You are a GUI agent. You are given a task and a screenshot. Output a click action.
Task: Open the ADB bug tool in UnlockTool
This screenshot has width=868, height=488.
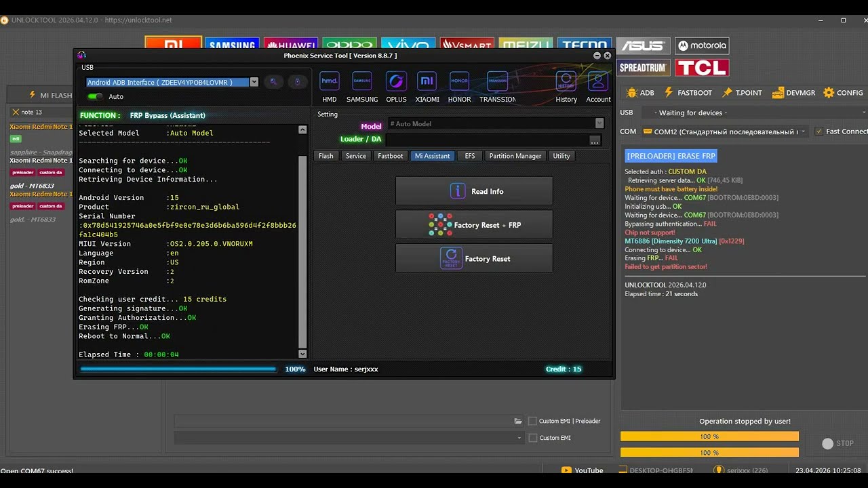640,93
